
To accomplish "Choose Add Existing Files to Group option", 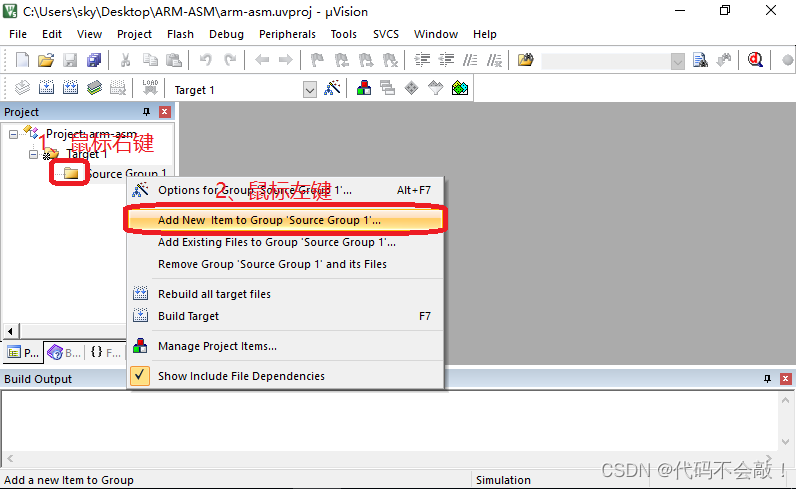I will (x=285, y=242).
